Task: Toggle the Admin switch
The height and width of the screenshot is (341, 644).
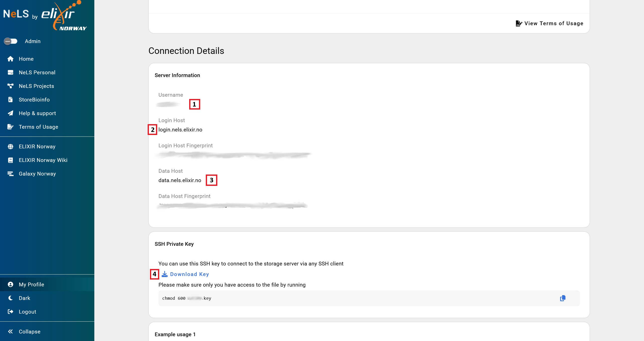Action: tap(11, 41)
